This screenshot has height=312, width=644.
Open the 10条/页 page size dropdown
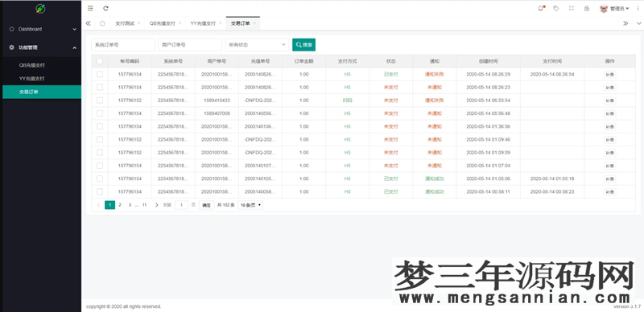[x=250, y=205]
